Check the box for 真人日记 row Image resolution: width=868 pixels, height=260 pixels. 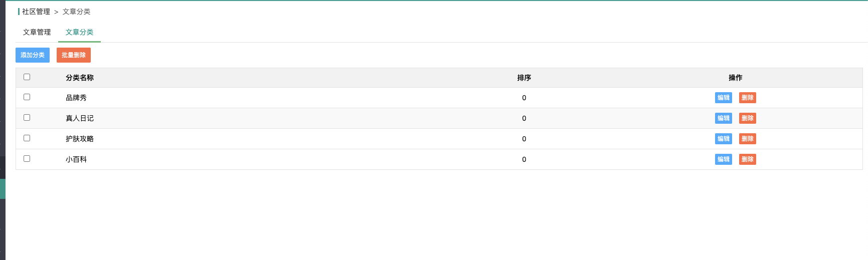pos(27,118)
